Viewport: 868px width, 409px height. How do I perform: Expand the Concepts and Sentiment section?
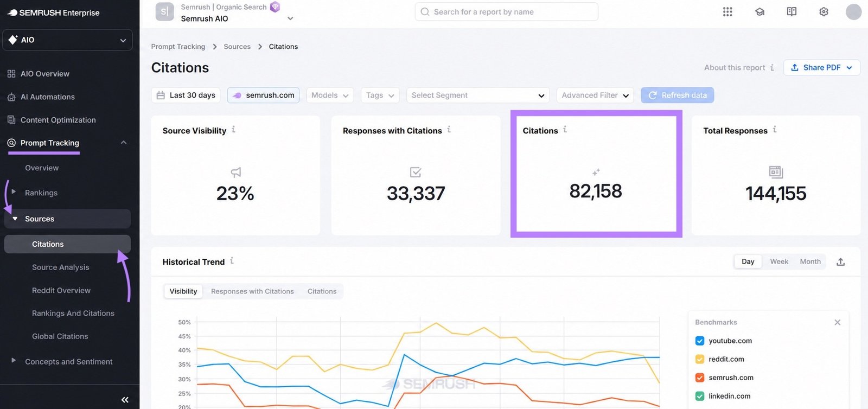pos(68,361)
